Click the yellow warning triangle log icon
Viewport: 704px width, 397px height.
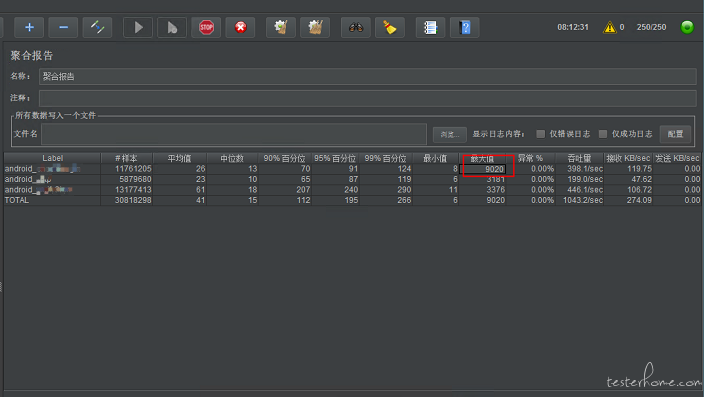pos(609,27)
